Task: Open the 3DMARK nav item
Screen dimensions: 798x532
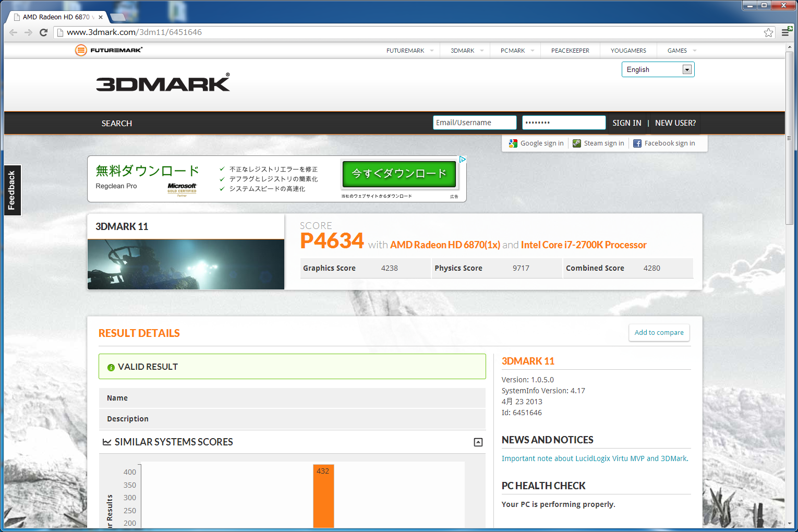Action: pos(463,51)
